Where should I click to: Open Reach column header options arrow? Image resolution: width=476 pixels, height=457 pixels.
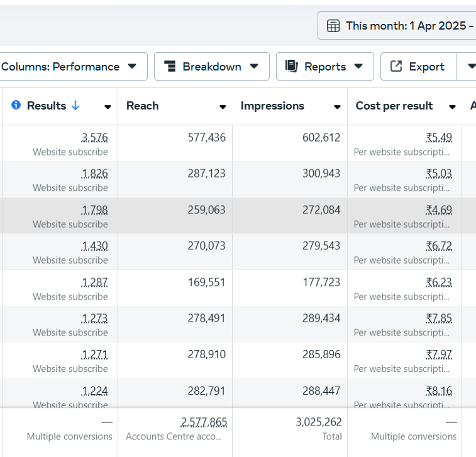(x=223, y=107)
